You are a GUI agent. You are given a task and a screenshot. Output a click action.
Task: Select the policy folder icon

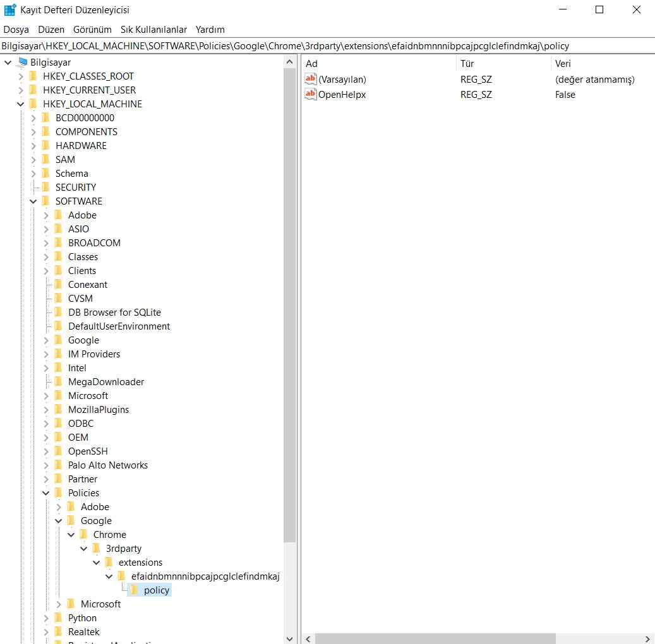[x=135, y=590]
